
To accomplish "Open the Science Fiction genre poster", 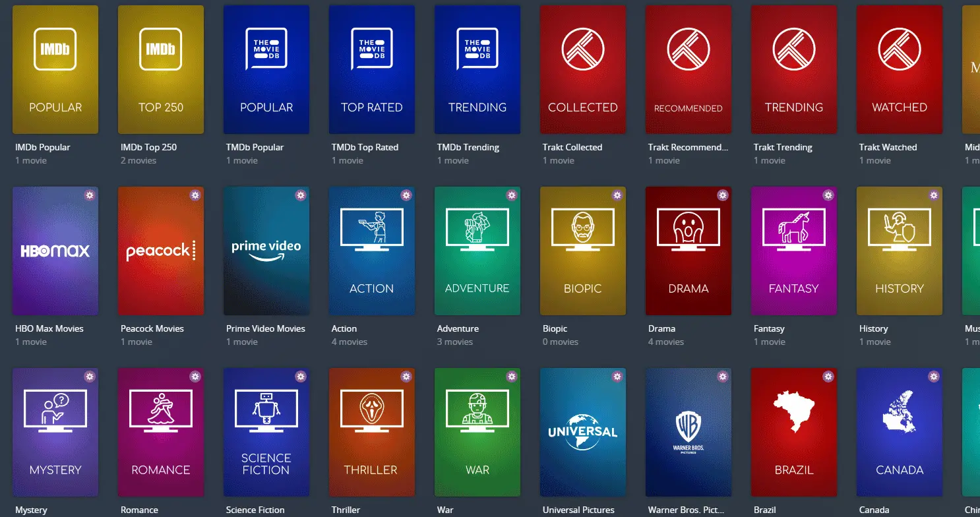I will coord(266,432).
